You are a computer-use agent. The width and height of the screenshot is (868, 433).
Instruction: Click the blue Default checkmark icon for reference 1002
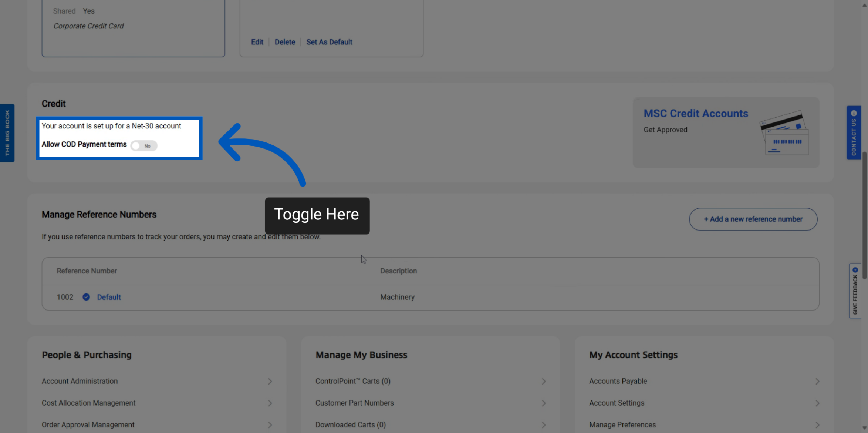click(86, 297)
